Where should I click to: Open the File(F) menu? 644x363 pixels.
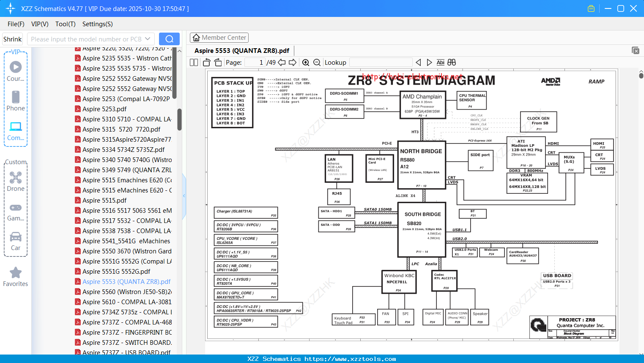(16, 24)
